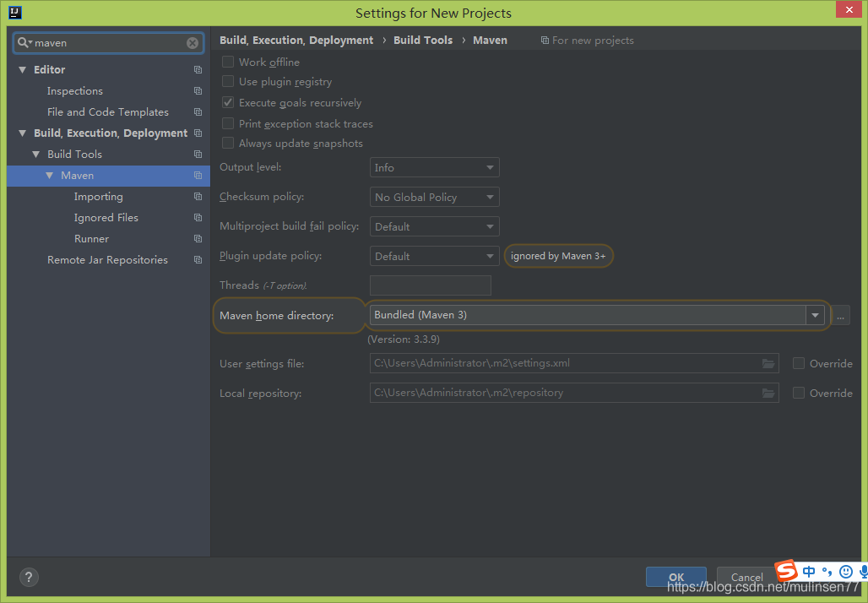868x603 pixels.
Task: Click Maven in the breadcrumb
Action: pos(490,41)
